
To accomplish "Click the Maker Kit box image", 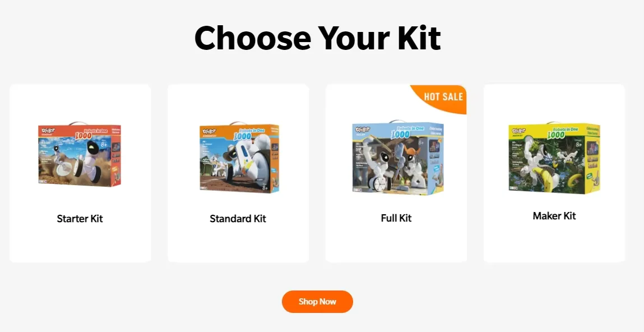I will (x=554, y=158).
